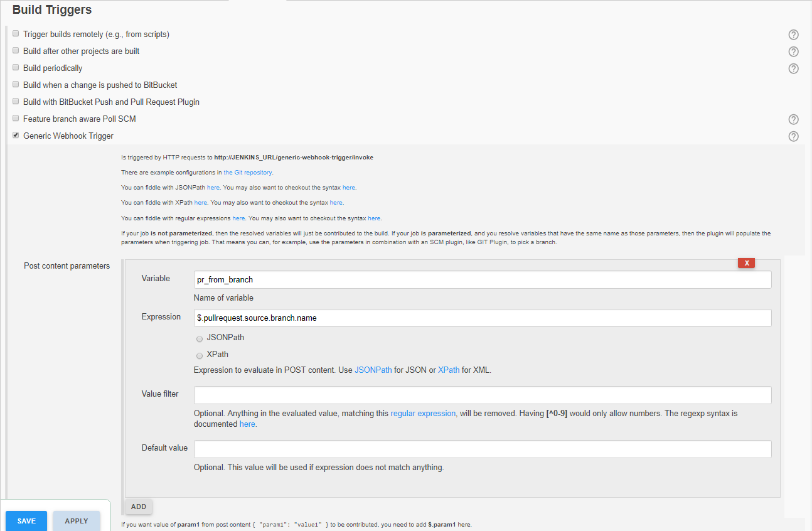Viewport: 812px width, 531px height.
Task: Click the JSONPath link below the Expression field
Action: click(373, 370)
